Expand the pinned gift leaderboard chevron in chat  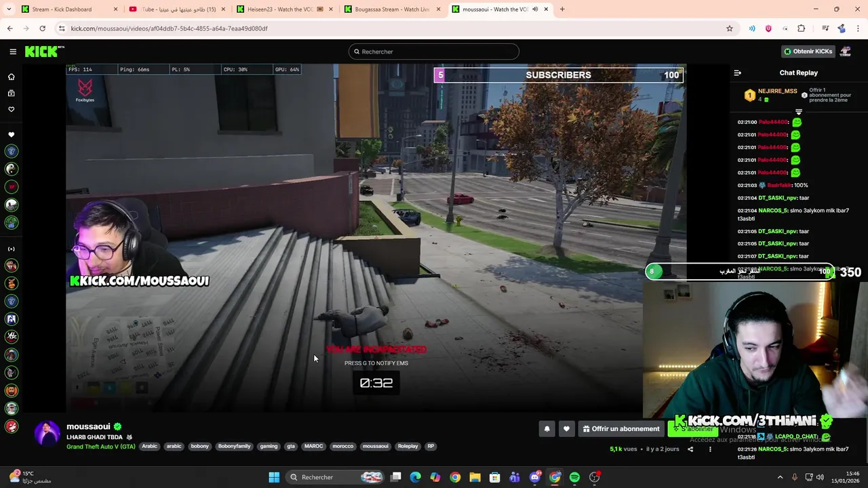(x=799, y=111)
